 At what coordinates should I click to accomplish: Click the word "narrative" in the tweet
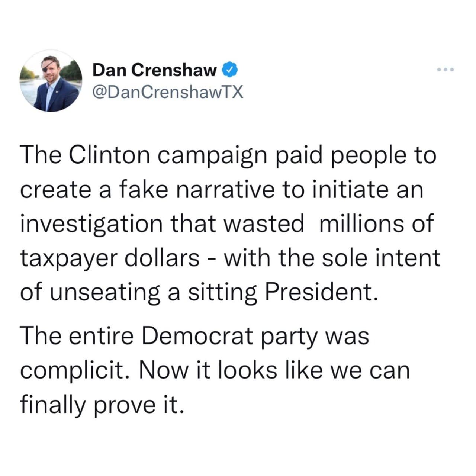pyautogui.click(x=223, y=189)
